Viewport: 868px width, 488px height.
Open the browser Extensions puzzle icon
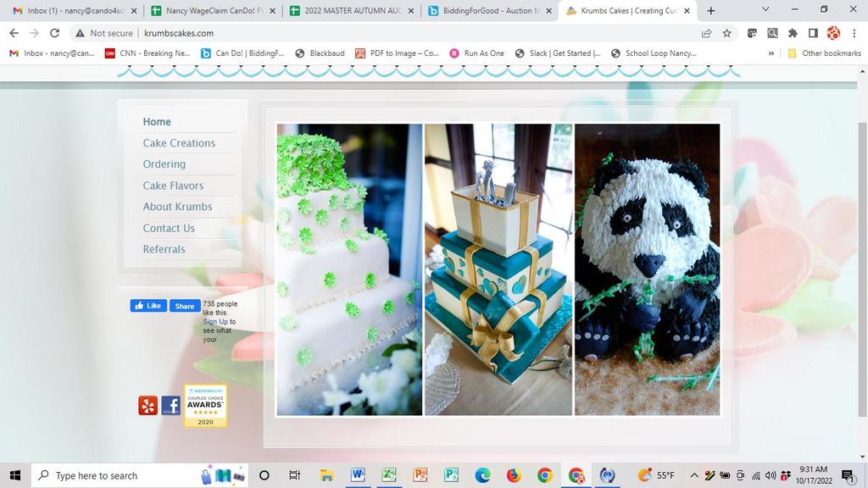[x=793, y=33]
